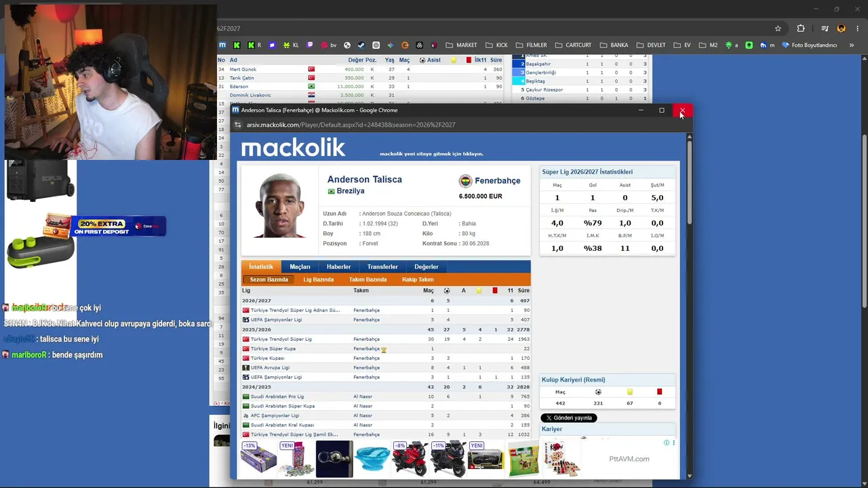Open the Transferler tab
This screenshot has height=488, width=868.
pyautogui.click(x=382, y=267)
